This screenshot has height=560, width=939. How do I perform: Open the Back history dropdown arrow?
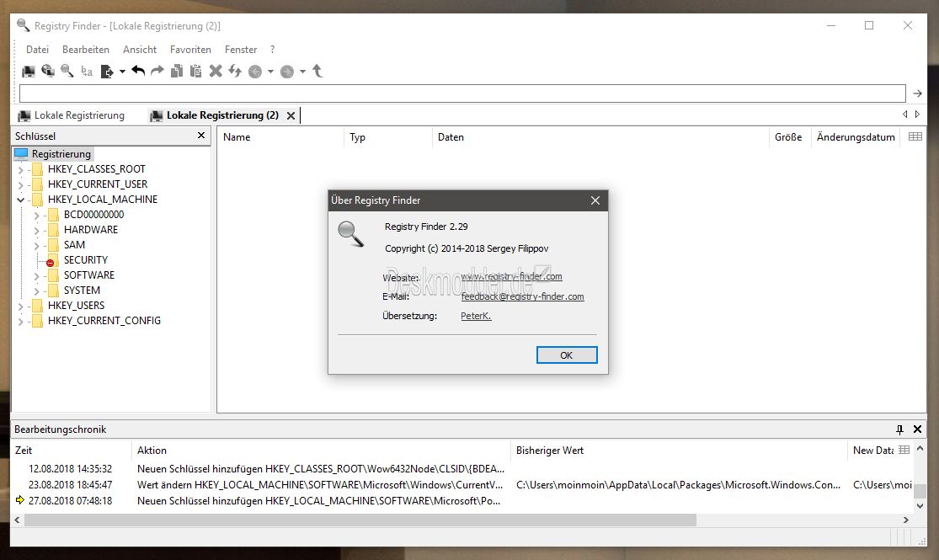270,72
